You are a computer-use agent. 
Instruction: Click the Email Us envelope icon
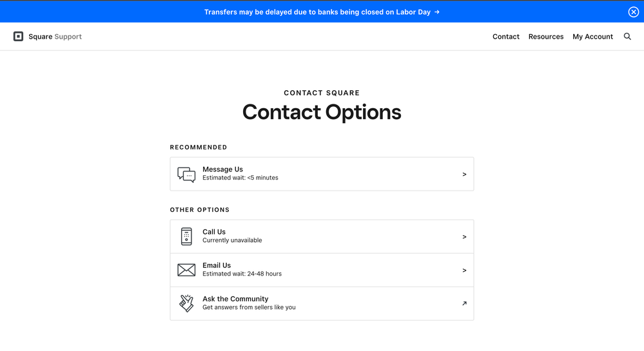[x=186, y=270]
